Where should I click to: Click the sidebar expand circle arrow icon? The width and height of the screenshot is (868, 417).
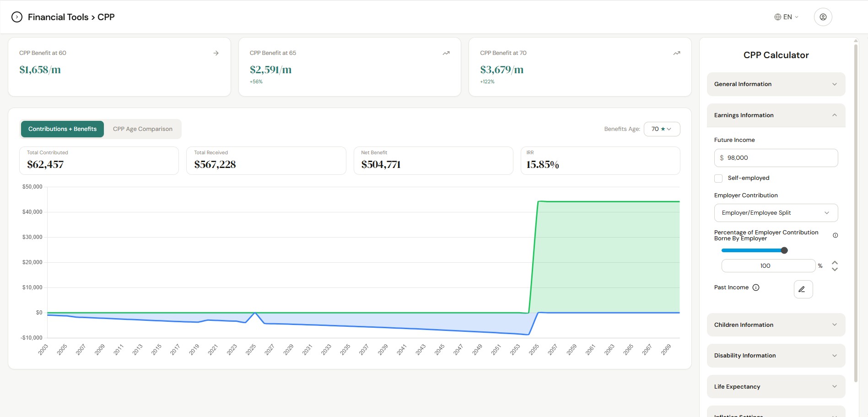(x=17, y=17)
